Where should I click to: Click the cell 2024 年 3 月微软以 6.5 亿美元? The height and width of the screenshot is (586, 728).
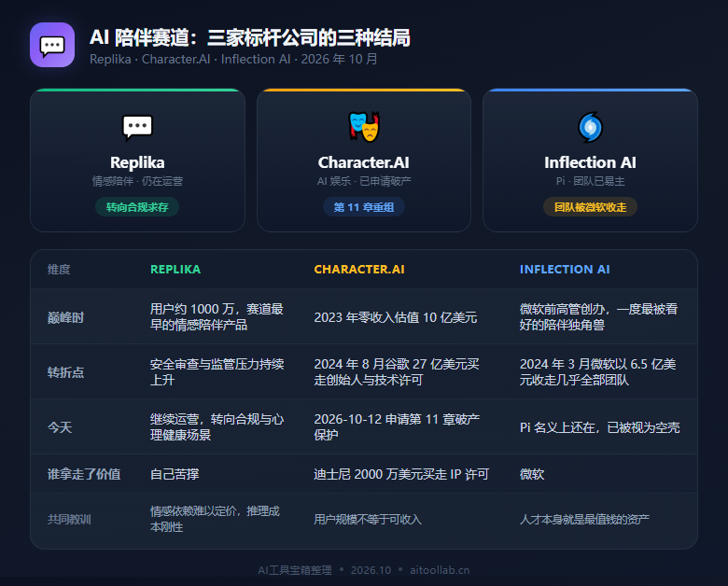[597, 372]
